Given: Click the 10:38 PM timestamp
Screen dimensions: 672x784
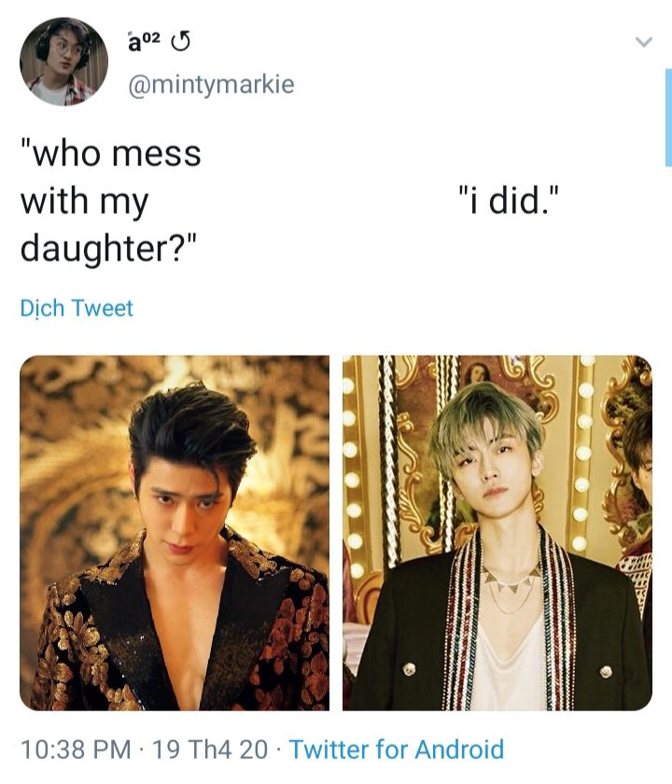Looking at the screenshot, I should pyautogui.click(x=76, y=749).
